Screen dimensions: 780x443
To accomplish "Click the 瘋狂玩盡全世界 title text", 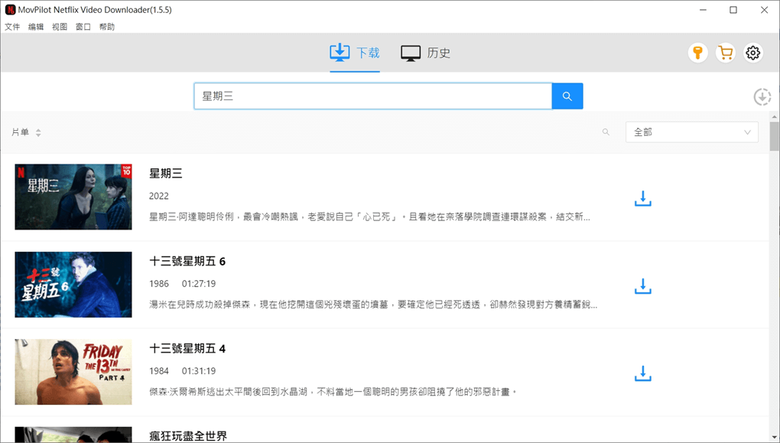I will click(188, 436).
